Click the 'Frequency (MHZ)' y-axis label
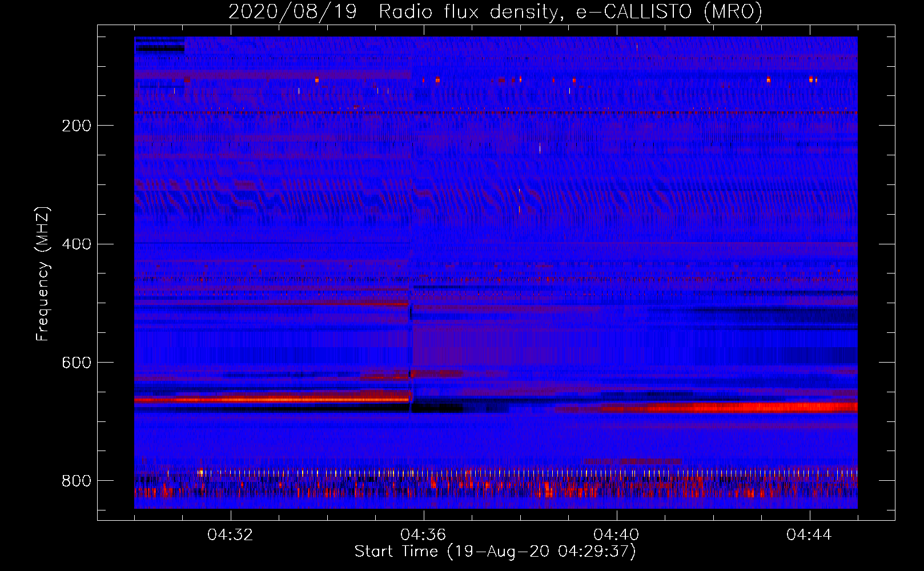The width and height of the screenshot is (924, 571). [42, 274]
